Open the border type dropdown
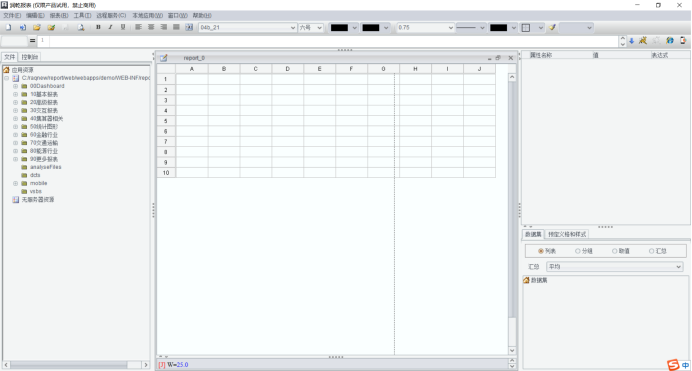This screenshot has height=371, width=692. click(x=532, y=27)
